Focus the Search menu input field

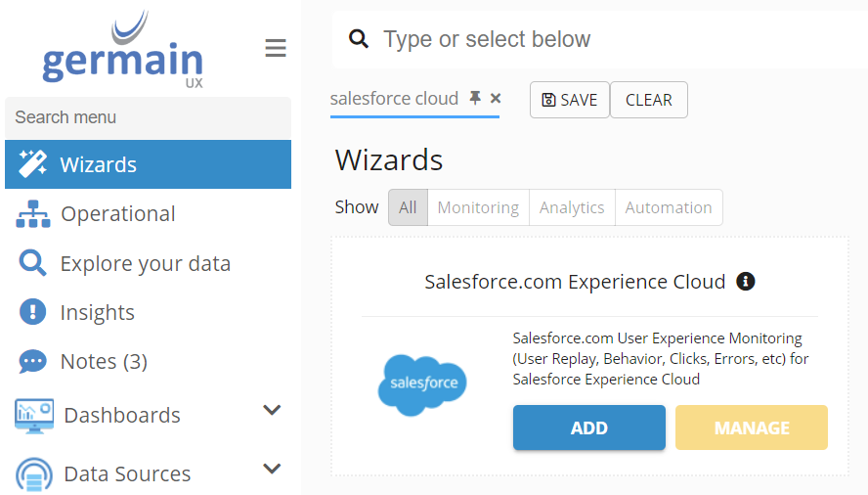coord(148,117)
